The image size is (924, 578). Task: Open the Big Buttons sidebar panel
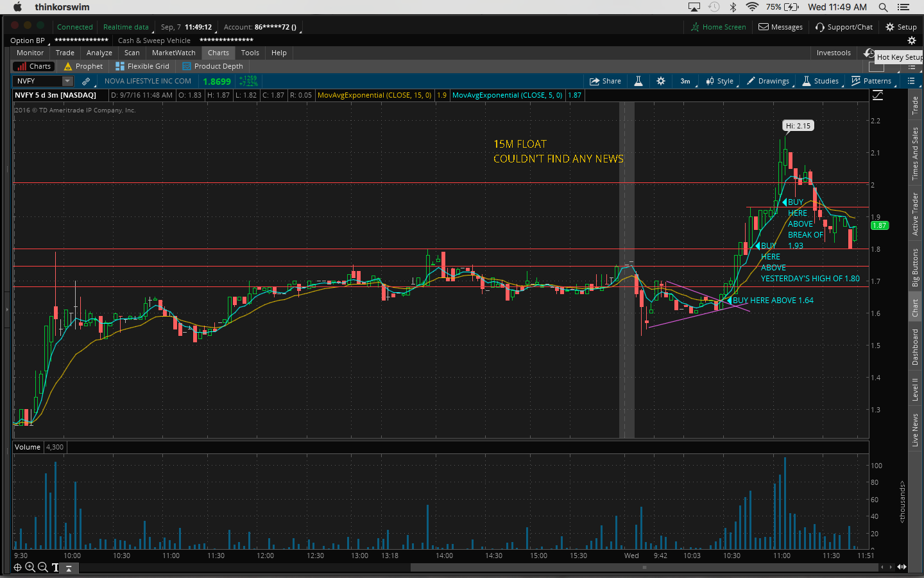point(916,267)
